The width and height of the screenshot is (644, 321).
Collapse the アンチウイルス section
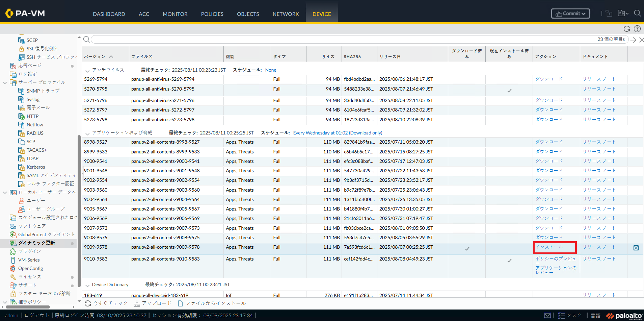tap(87, 70)
